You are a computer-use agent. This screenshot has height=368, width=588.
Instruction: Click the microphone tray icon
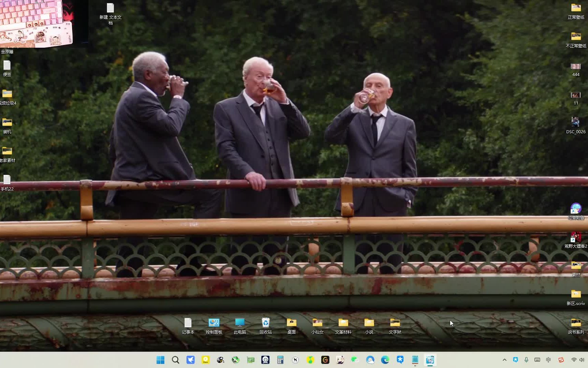(x=526, y=360)
